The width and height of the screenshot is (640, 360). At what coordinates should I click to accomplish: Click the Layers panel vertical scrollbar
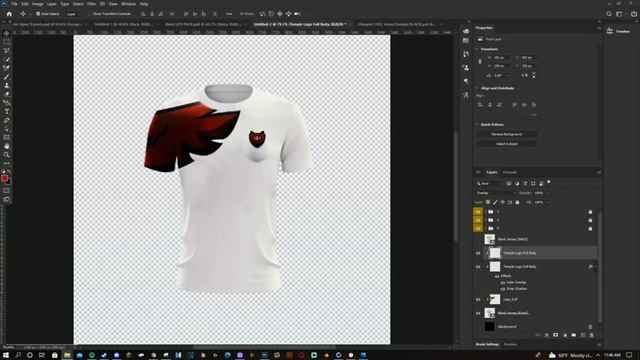pos(600,267)
